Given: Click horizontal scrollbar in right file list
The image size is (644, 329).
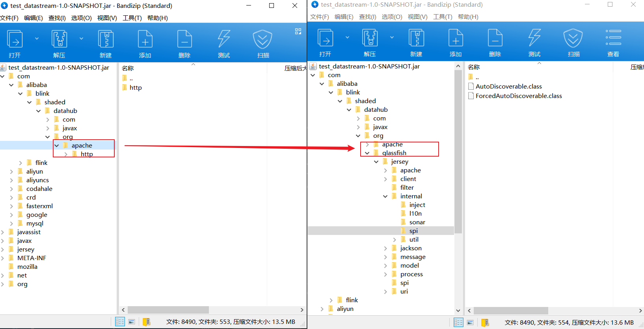Looking at the screenshot, I should 511,311.
